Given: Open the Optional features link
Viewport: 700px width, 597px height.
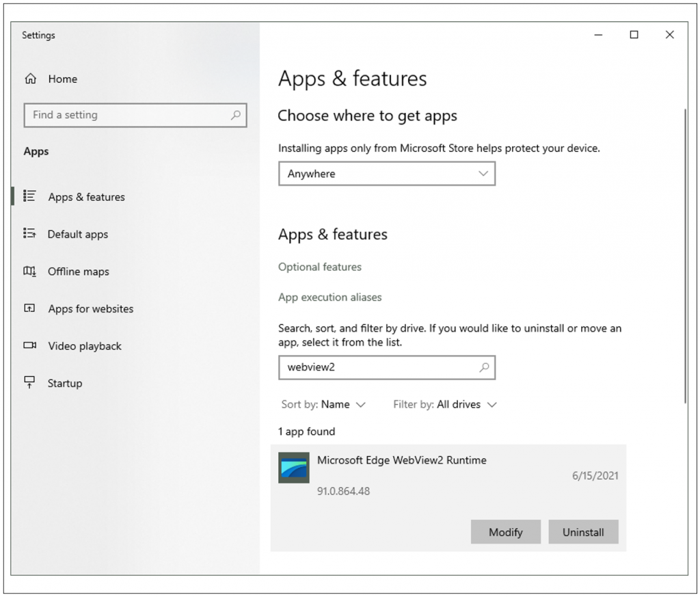Looking at the screenshot, I should point(320,267).
